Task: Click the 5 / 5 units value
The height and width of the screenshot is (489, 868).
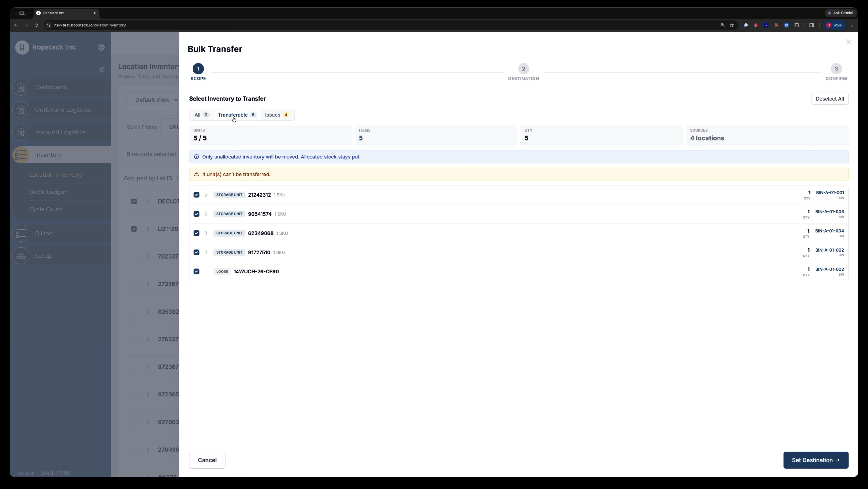Action: click(200, 138)
